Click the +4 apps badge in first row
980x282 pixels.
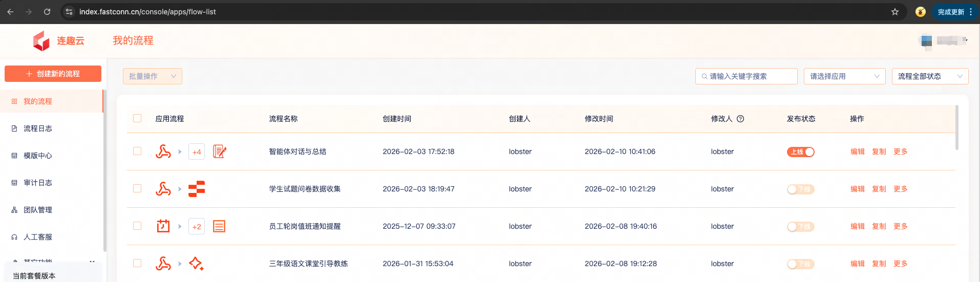(x=197, y=152)
